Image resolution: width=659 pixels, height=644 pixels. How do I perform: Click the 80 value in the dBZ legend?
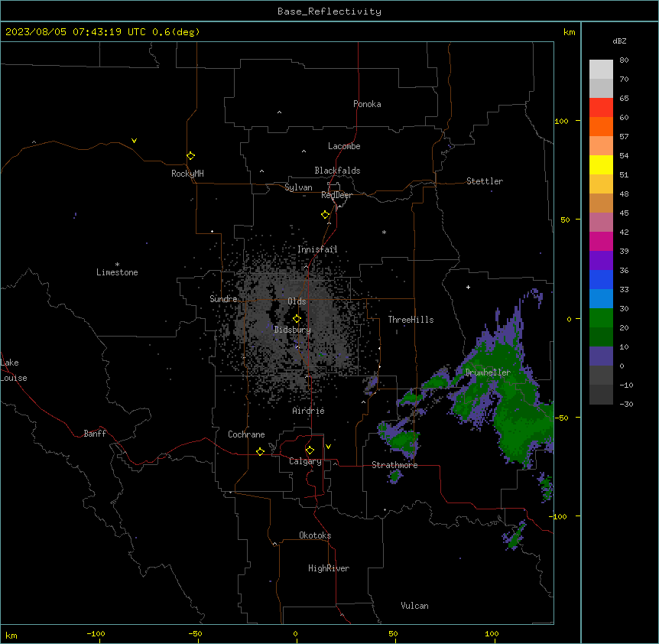624,60
